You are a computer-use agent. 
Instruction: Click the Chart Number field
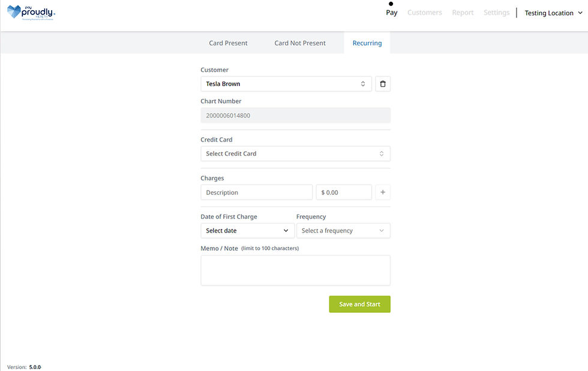click(295, 116)
